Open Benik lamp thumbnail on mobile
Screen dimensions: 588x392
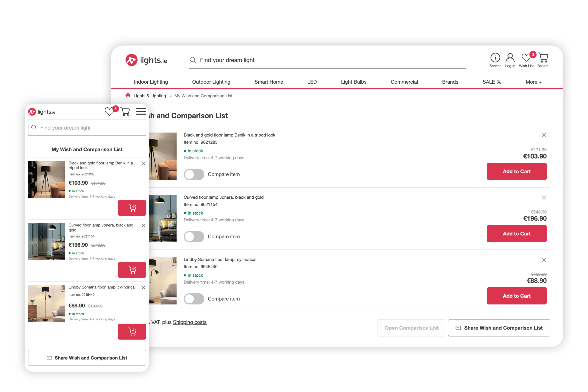[x=47, y=179]
